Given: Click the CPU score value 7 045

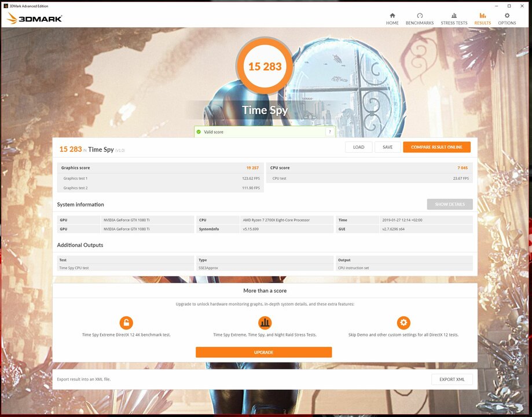Looking at the screenshot, I should tap(463, 168).
